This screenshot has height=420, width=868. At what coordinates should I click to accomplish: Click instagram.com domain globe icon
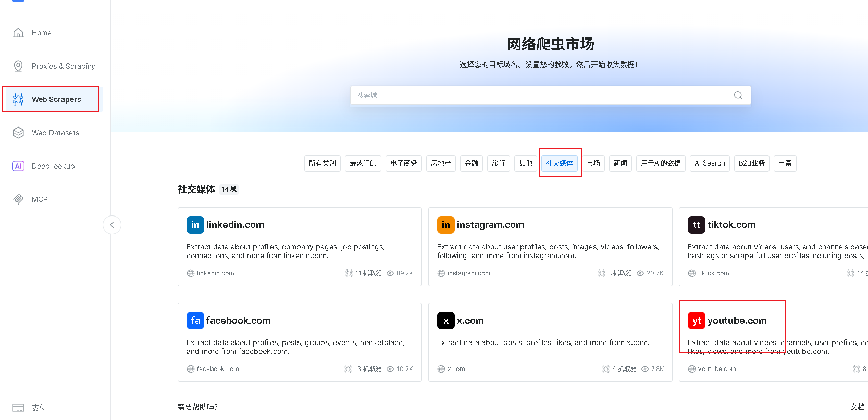pyautogui.click(x=441, y=273)
